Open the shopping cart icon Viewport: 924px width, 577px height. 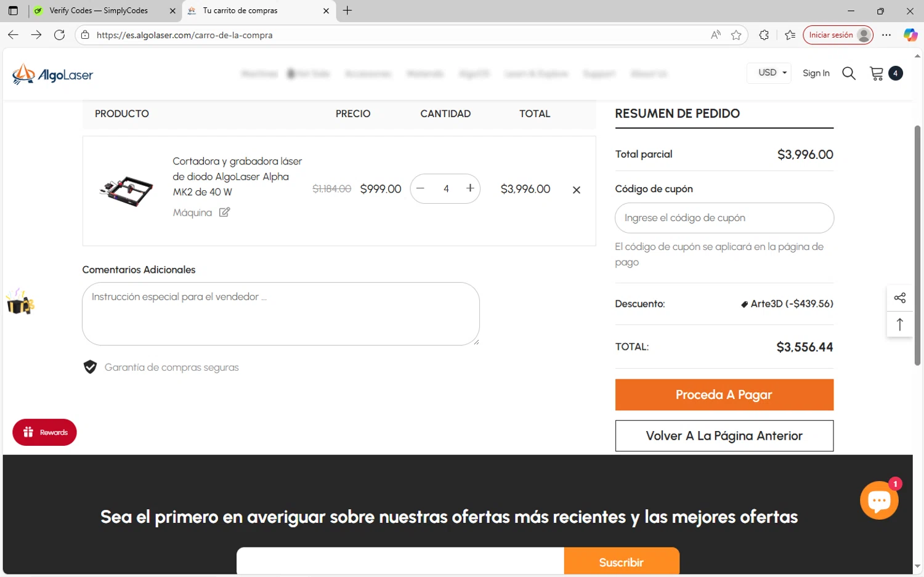[x=877, y=74]
